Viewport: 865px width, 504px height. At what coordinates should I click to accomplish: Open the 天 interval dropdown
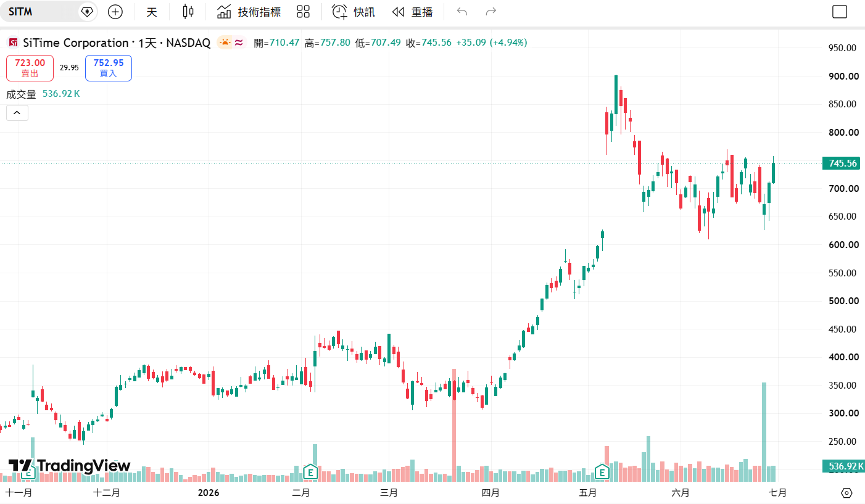pos(152,12)
